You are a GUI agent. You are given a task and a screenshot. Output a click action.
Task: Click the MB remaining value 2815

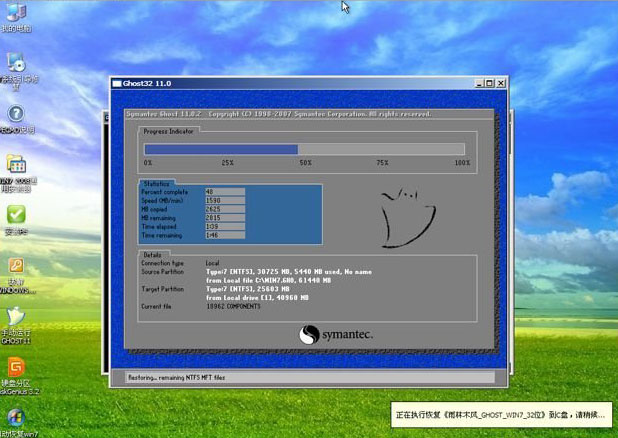[225, 218]
